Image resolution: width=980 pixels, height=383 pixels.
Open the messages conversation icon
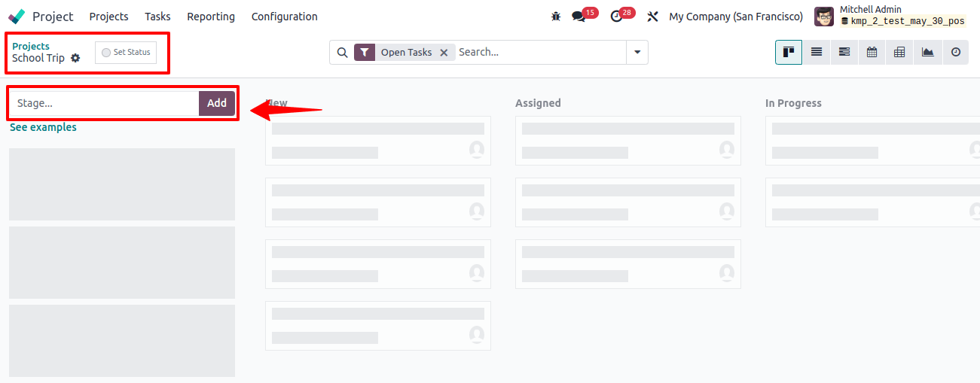tap(579, 17)
